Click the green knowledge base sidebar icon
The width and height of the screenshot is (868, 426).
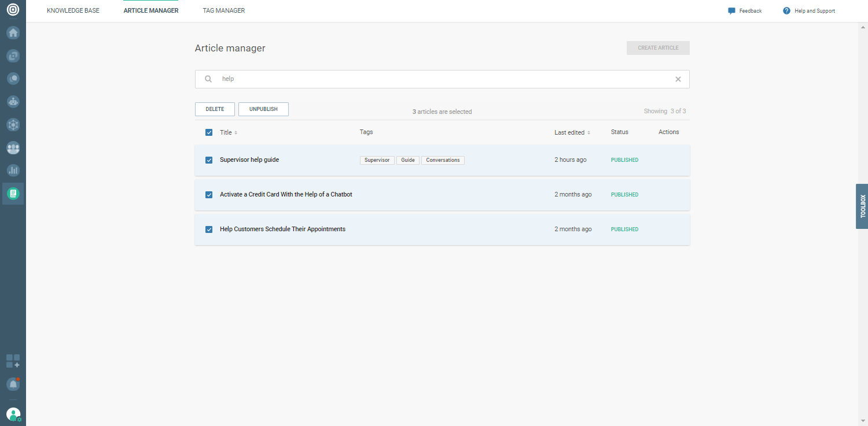click(x=13, y=194)
